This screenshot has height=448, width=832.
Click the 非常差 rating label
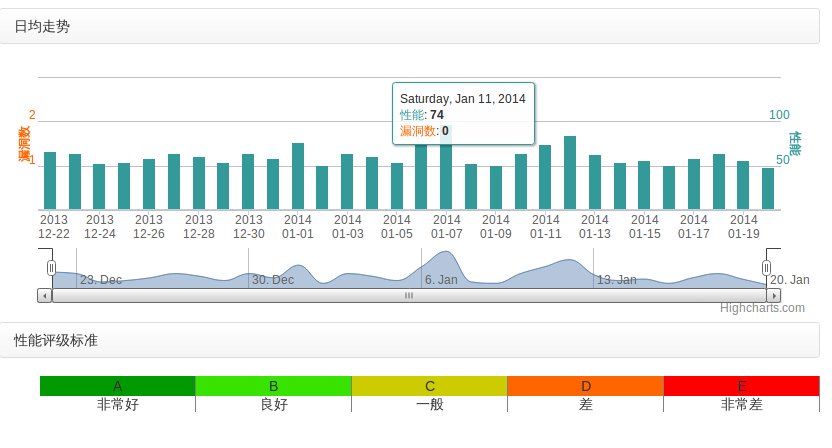coord(742,404)
